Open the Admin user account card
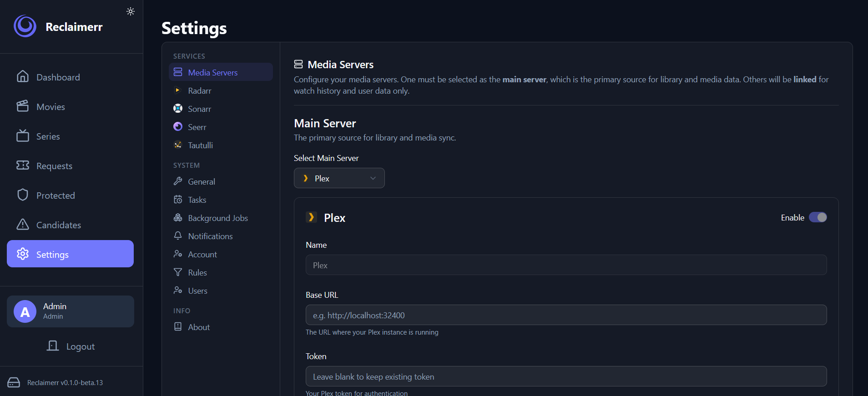868x396 pixels. (70, 311)
